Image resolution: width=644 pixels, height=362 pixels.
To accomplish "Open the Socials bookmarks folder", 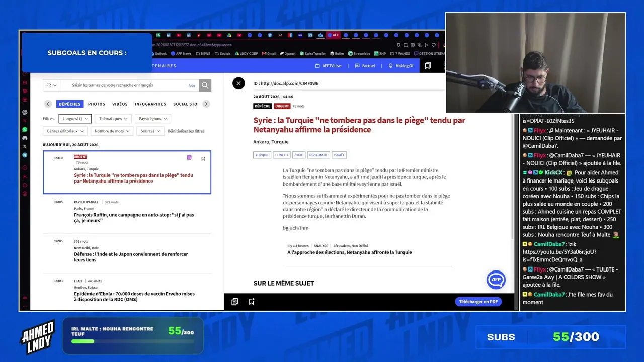I will coord(222,54).
